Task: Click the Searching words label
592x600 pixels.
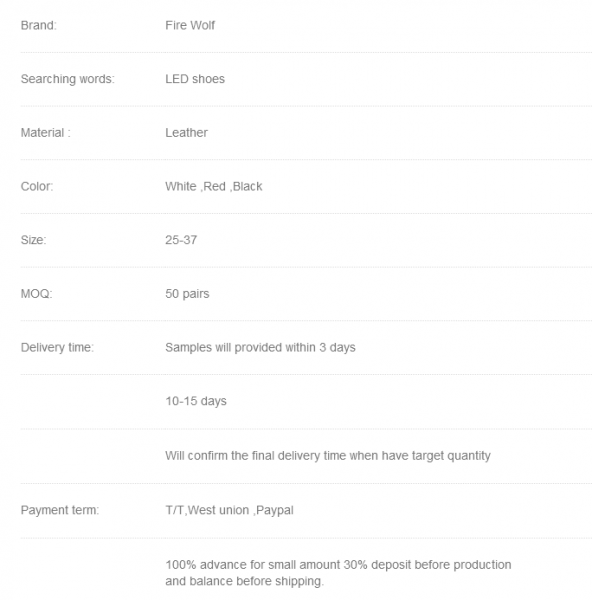Action: pos(68,79)
